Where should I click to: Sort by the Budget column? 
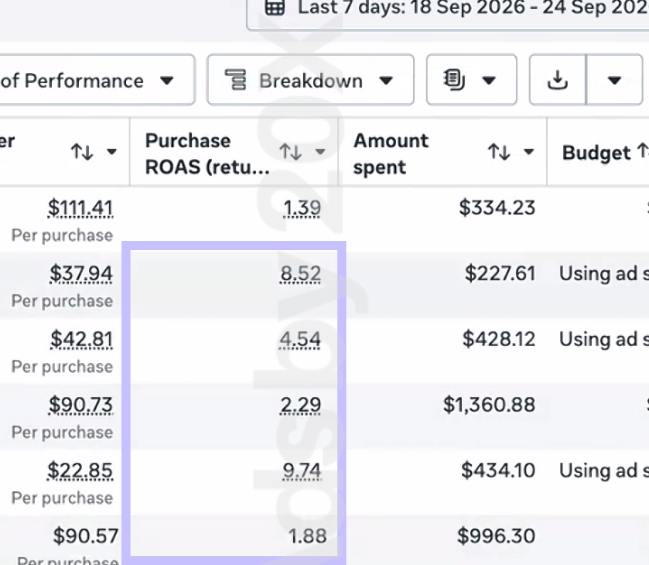pyautogui.click(x=643, y=151)
